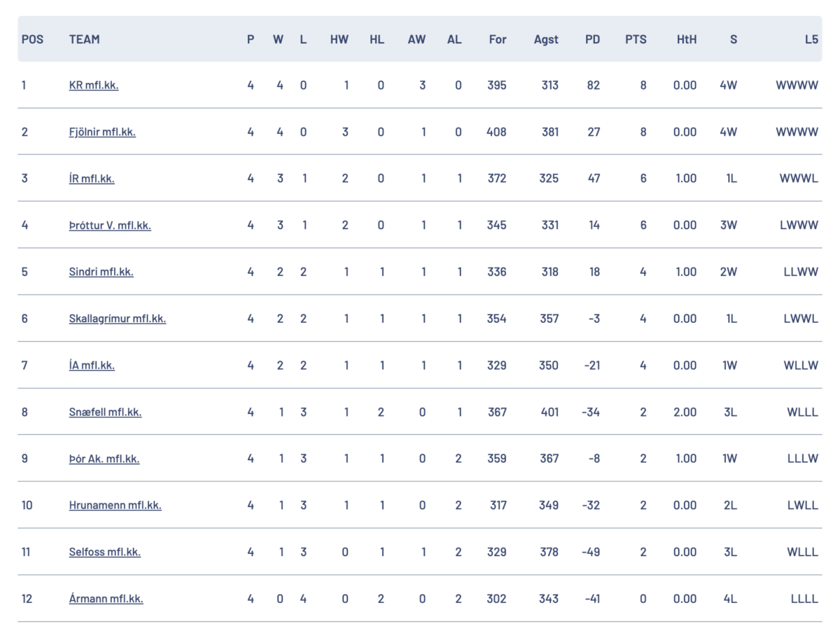This screenshot has height=638, width=840.
Task: Open Sindri mfl.kk. team page
Action: click(101, 272)
